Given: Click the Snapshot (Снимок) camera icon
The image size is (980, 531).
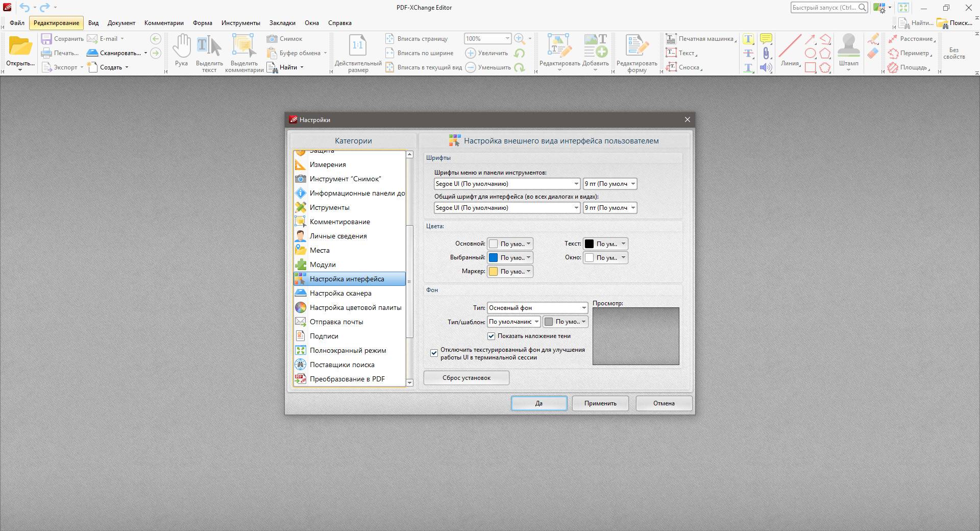Looking at the screenshot, I should pos(272,39).
